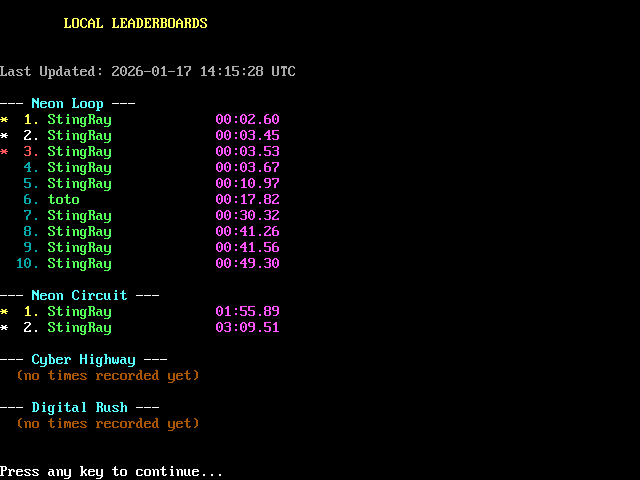Image resolution: width=640 pixels, height=480 pixels.
Task: Click the white star beside Neon Circuit rank 2
Action: (4, 328)
